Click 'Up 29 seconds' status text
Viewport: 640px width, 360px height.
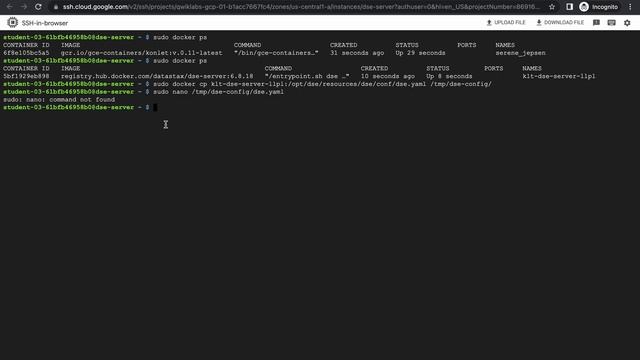pos(420,53)
